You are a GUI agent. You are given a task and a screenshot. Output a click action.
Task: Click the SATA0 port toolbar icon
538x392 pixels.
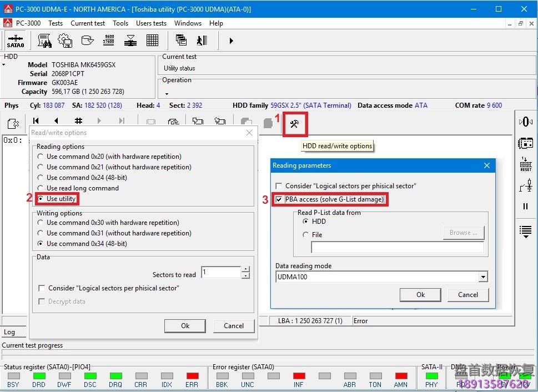click(x=16, y=41)
